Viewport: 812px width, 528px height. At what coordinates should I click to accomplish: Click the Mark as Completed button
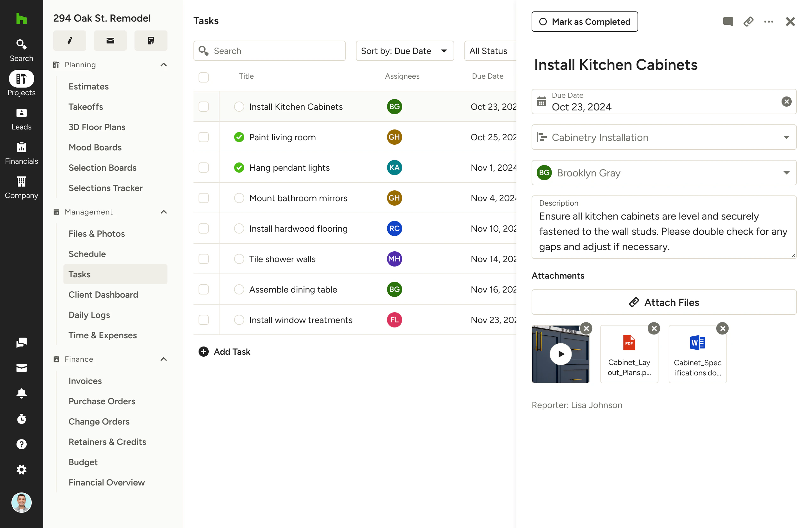(585, 22)
